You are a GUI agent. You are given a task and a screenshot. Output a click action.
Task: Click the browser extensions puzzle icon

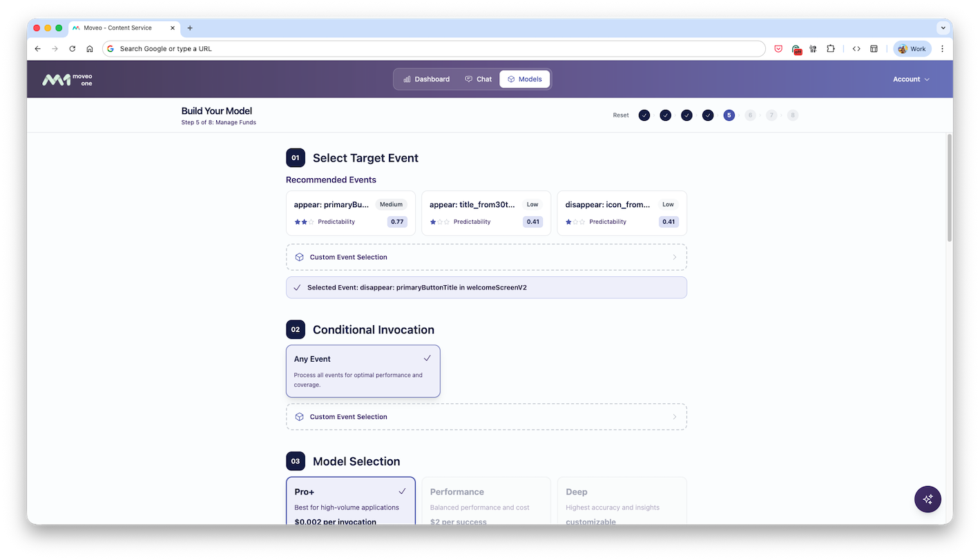[831, 48]
